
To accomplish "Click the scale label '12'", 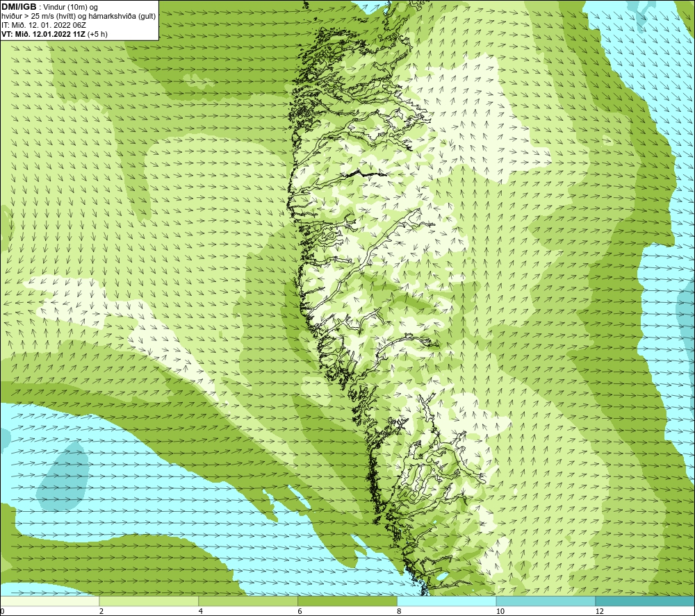I will (x=600, y=612).
